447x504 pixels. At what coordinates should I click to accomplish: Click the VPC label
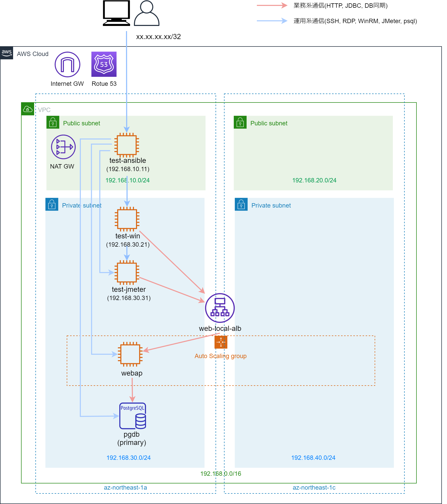[44, 110]
